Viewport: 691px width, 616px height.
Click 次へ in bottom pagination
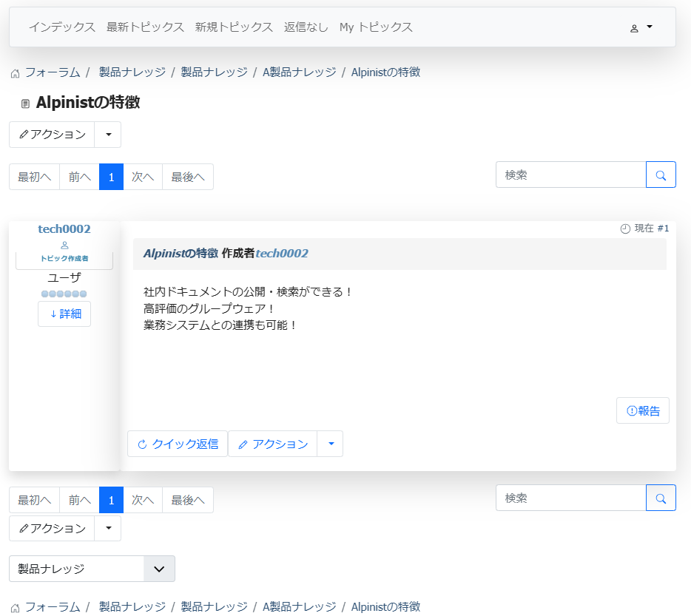click(x=143, y=500)
